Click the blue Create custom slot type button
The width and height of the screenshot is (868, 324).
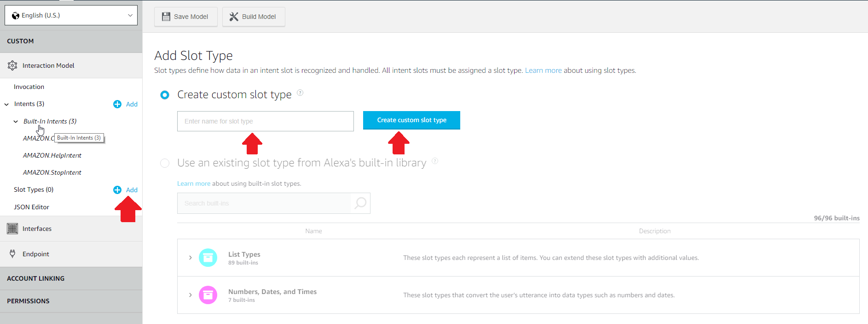(411, 120)
